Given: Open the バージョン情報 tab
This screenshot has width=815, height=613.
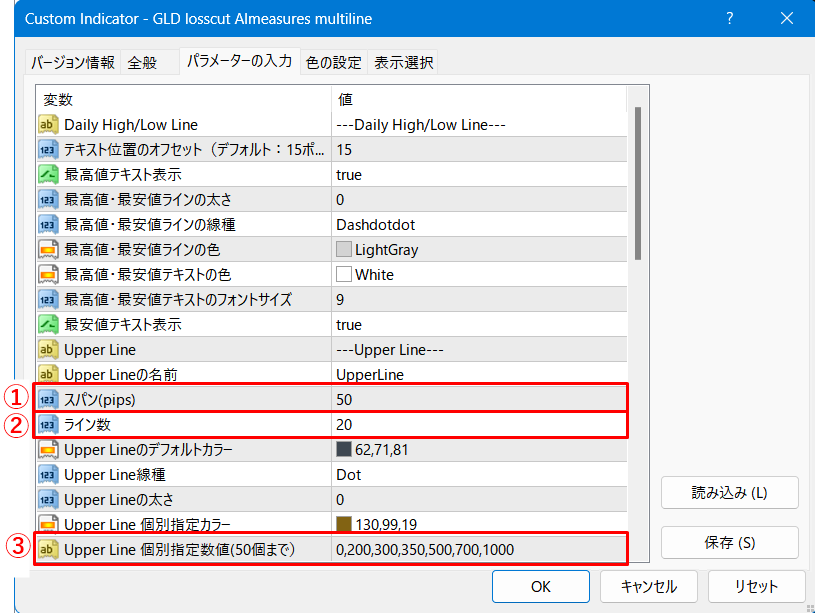Looking at the screenshot, I should (x=72, y=62).
